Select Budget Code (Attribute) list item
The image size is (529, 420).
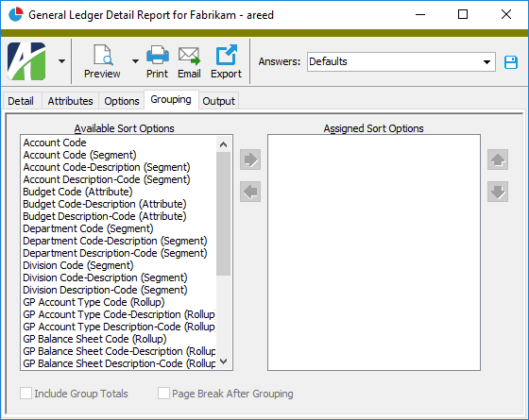pyautogui.click(x=77, y=192)
